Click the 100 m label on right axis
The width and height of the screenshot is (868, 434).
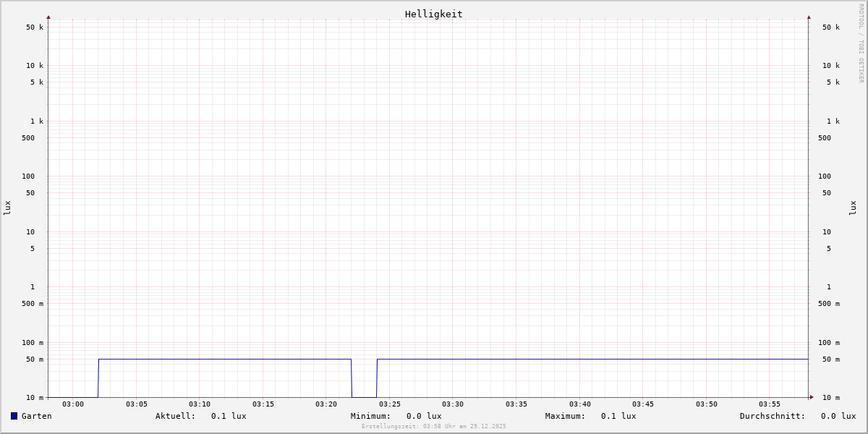pyautogui.click(x=829, y=343)
